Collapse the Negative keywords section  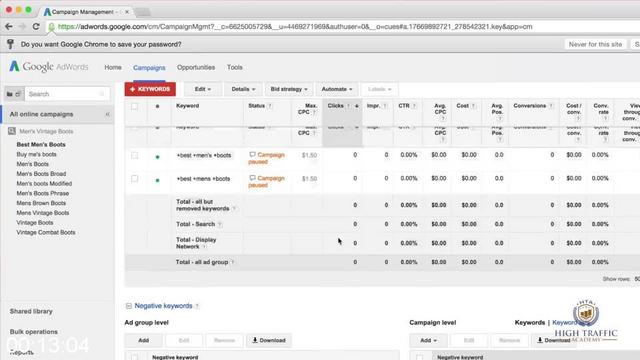pos(129,306)
